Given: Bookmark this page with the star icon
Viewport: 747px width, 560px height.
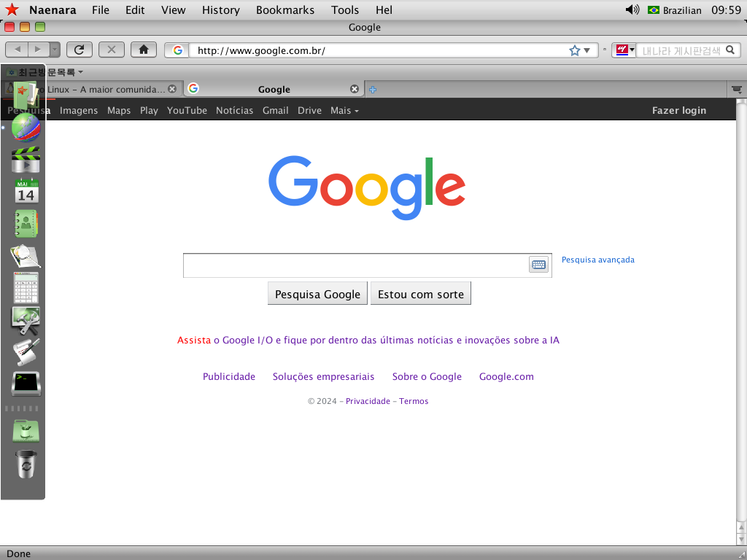Looking at the screenshot, I should tap(575, 50).
